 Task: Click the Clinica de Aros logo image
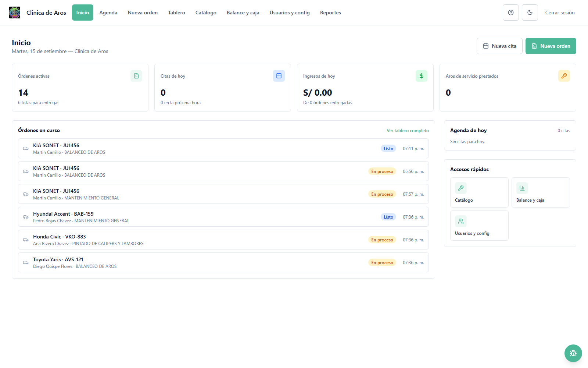coord(15,13)
